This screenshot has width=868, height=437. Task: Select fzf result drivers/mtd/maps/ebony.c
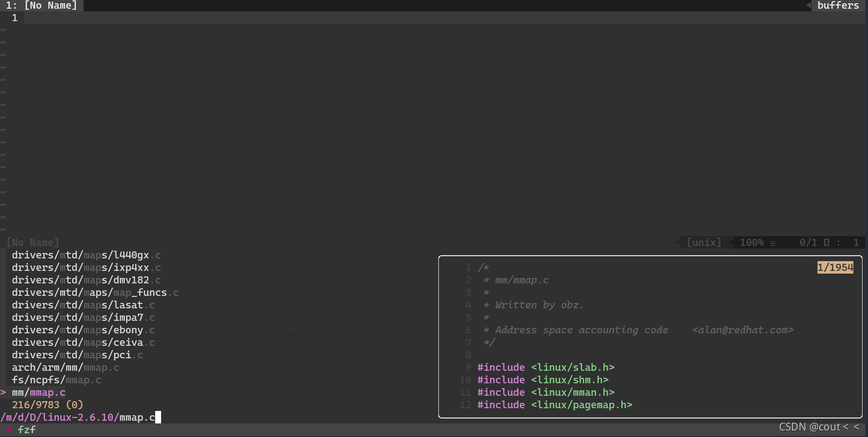[x=84, y=330]
